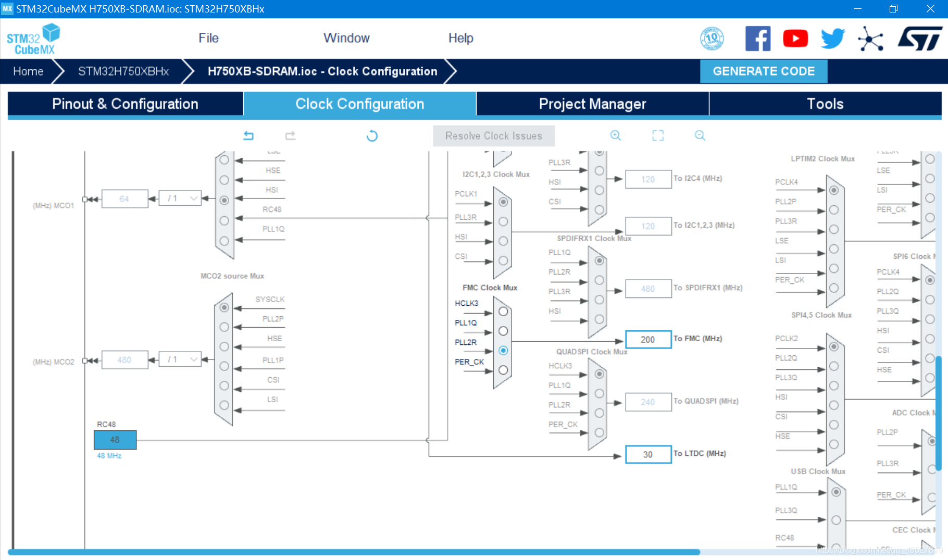This screenshot has height=560, width=948.
Task: Click the ST logo icon
Action: point(920,39)
